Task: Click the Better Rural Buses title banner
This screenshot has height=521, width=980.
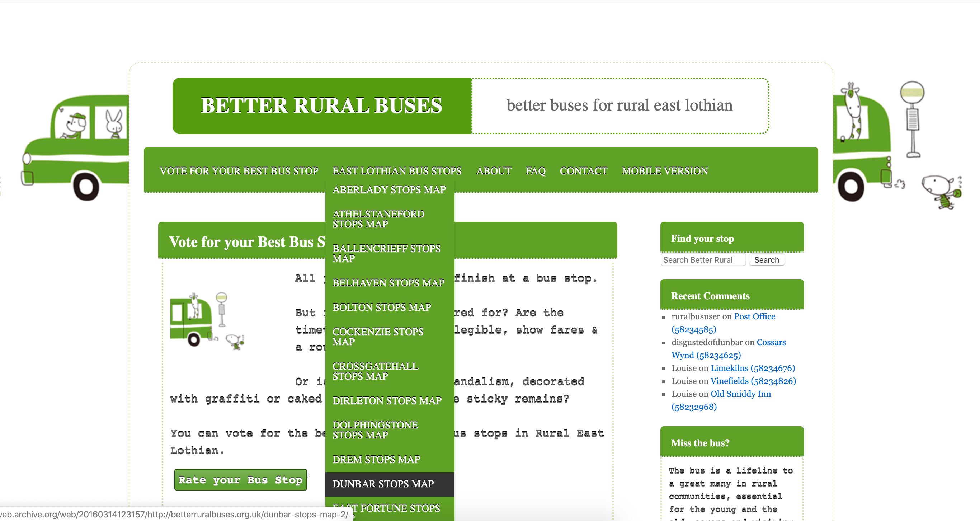Action: point(321,105)
